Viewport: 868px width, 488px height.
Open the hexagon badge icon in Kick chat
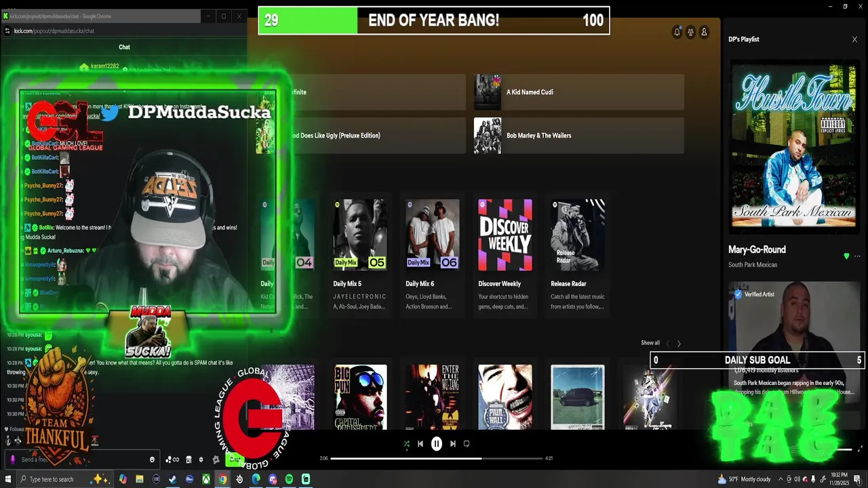[x=216, y=460]
